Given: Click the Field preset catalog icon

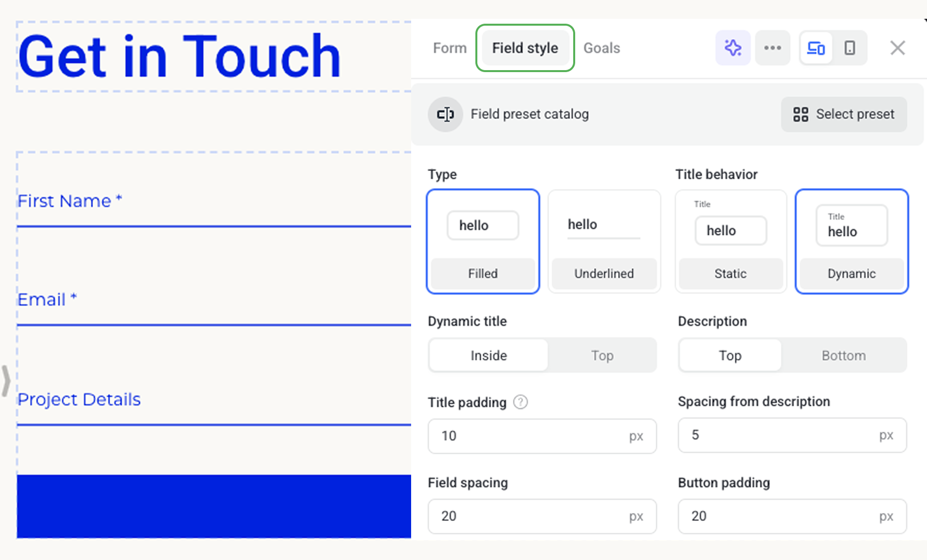Looking at the screenshot, I should click(445, 114).
